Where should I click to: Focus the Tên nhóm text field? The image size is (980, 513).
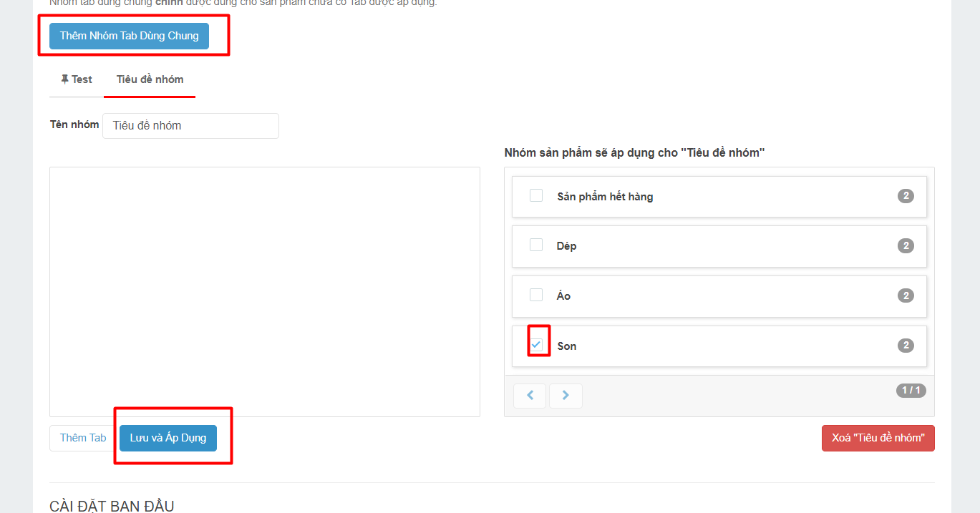click(x=190, y=126)
